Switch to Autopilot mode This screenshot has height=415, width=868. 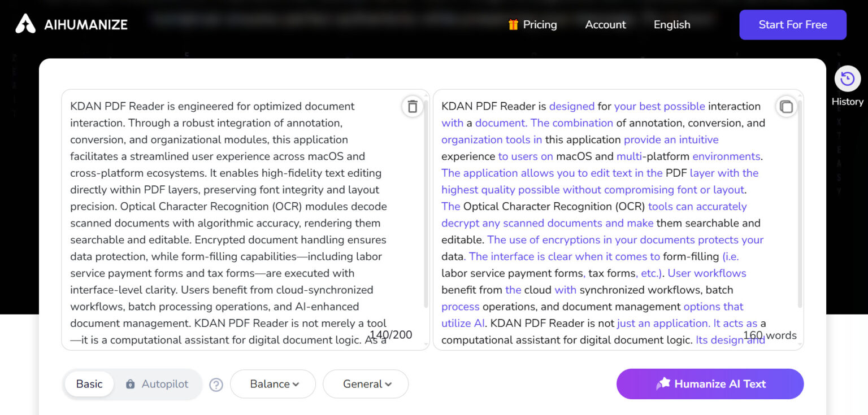[x=164, y=384]
